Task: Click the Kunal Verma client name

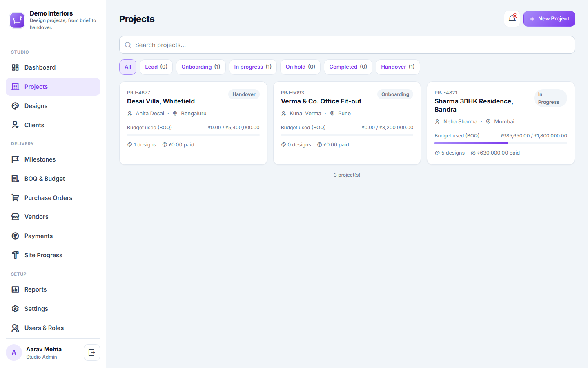Action: 305,114
